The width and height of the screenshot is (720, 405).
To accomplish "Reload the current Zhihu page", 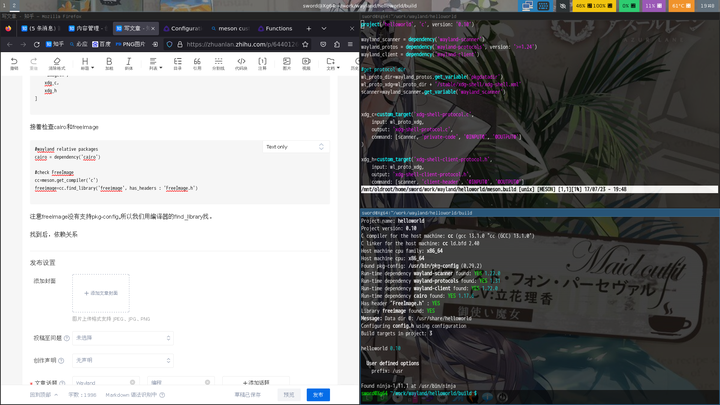I will pyautogui.click(x=37, y=44).
